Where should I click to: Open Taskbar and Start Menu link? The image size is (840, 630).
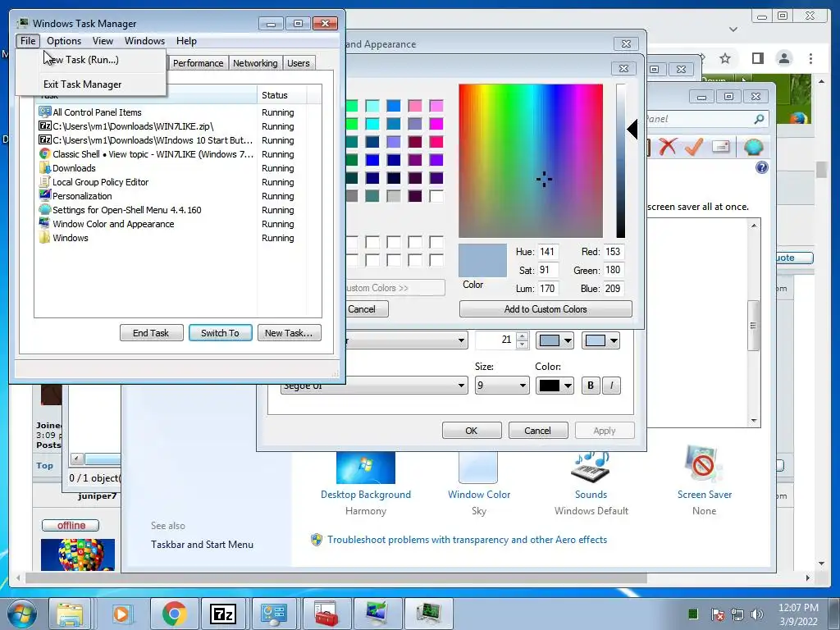pyautogui.click(x=202, y=545)
